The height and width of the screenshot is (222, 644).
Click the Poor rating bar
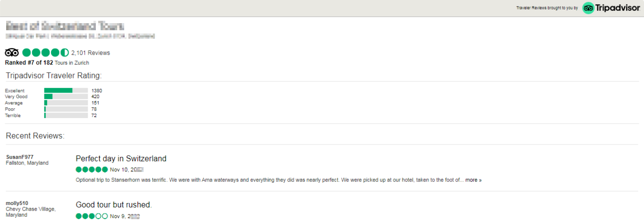(x=66, y=109)
